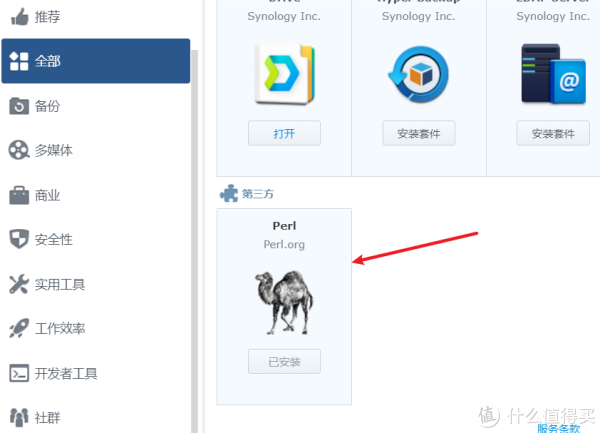Click the Perl 已安装 button
This screenshot has width=600, height=433.
(284, 361)
